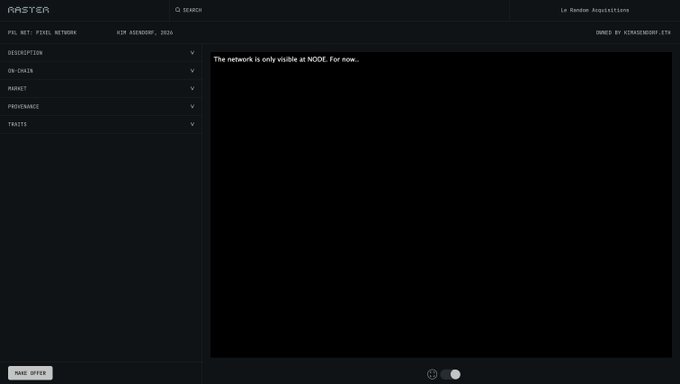The height and width of the screenshot is (384, 680).
Task: Expand the PROVENANCE section
Action: [101, 106]
